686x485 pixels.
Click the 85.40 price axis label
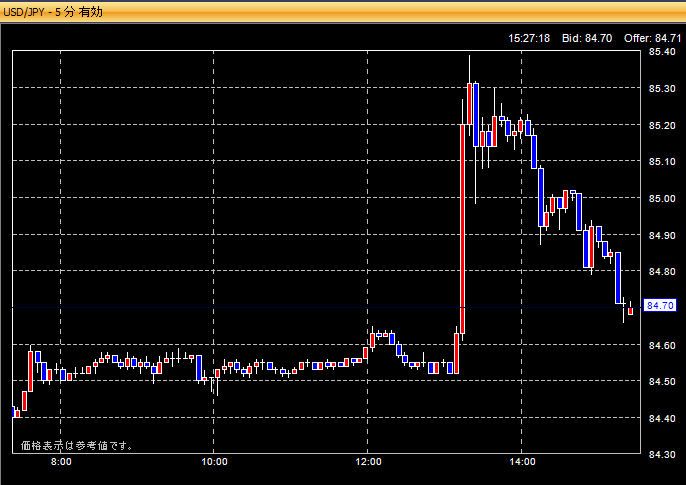pyautogui.click(x=661, y=51)
